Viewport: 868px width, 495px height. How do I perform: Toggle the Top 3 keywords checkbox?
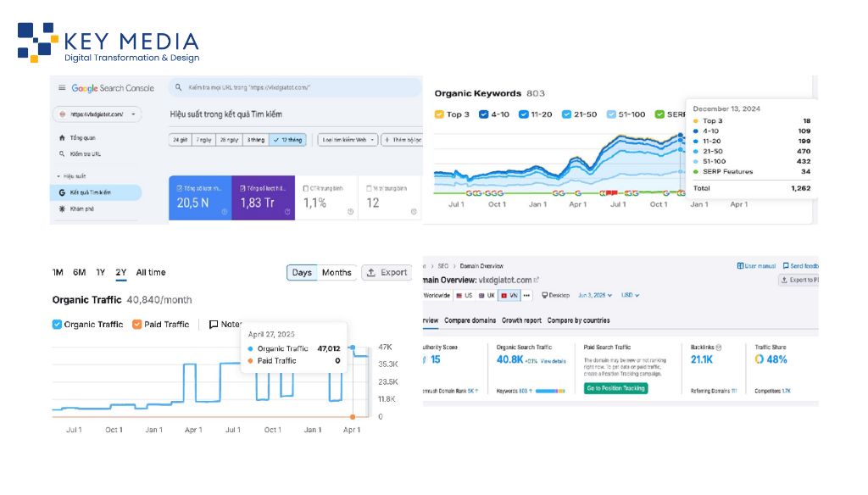[x=439, y=114]
